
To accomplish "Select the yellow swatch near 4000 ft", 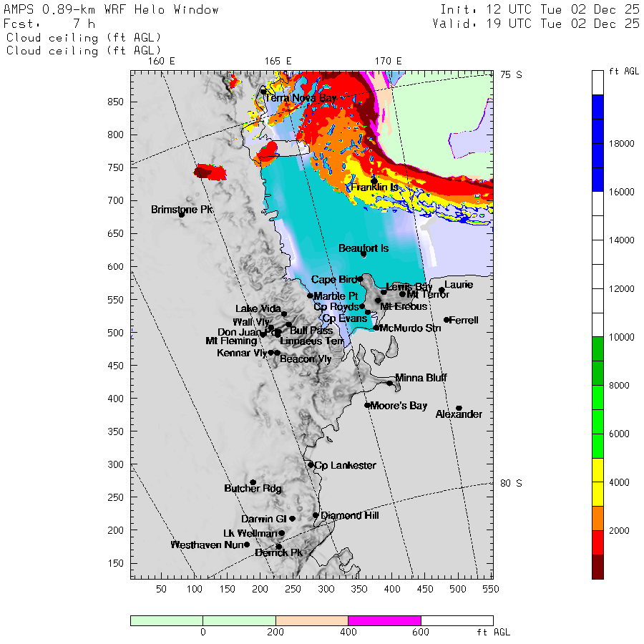I will click(597, 482).
